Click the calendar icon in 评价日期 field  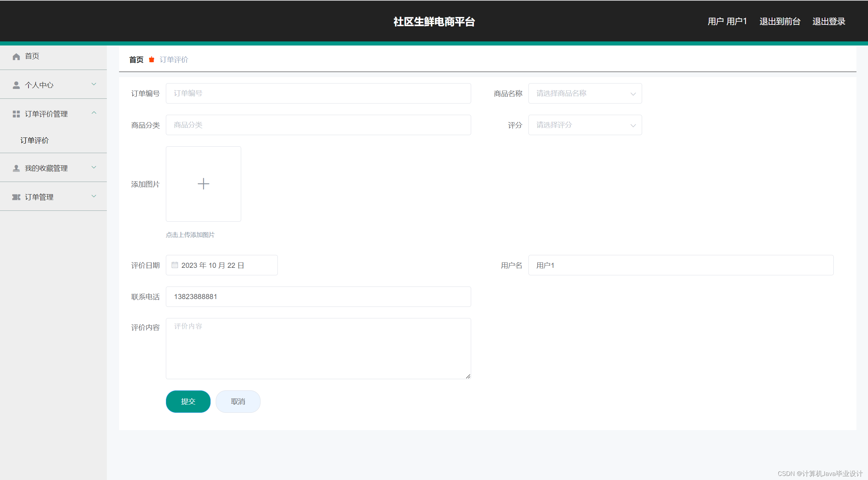(175, 265)
